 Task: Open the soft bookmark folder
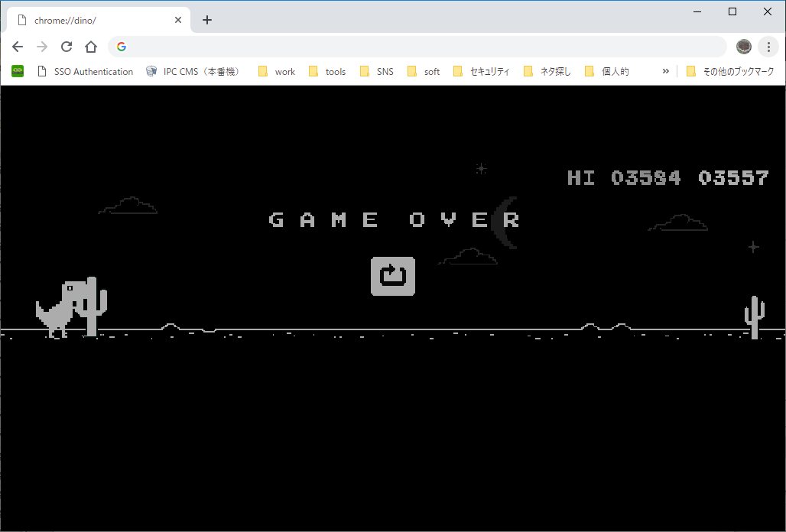[x=424, y=71]
